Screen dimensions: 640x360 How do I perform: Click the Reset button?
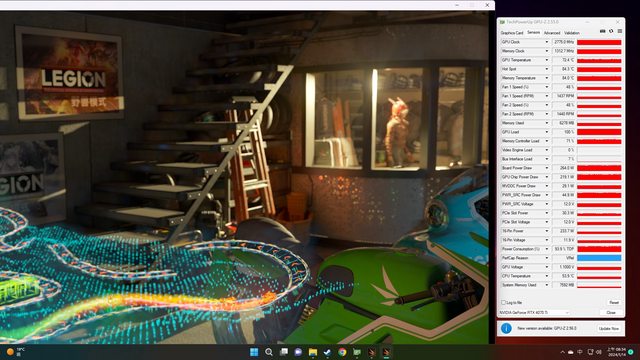tap(613, 302)
